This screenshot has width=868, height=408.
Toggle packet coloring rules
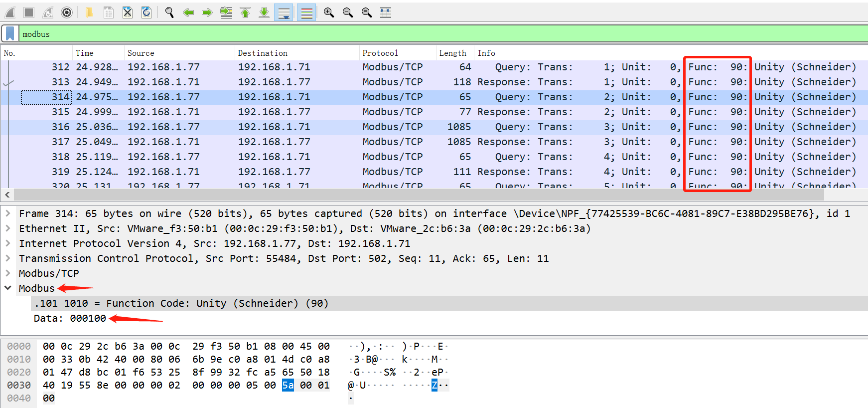[306, 12]
